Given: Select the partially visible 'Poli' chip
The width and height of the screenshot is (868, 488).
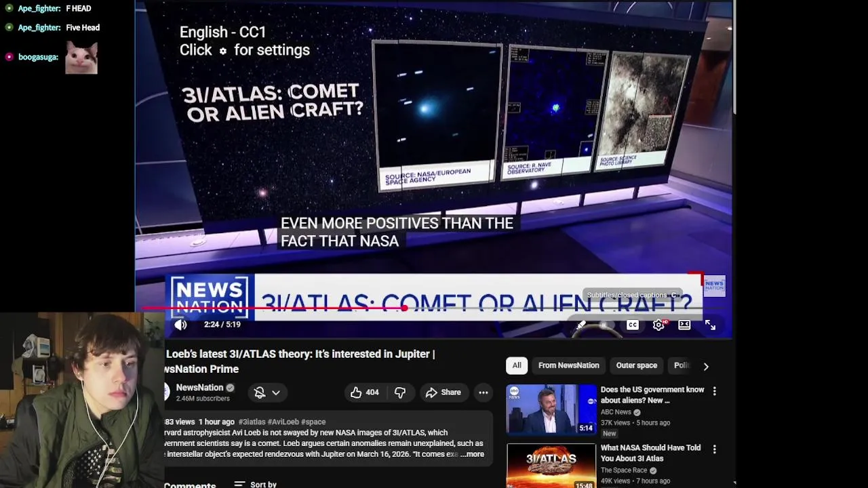Looking at the screenshot, I should (x=681, y=365).
